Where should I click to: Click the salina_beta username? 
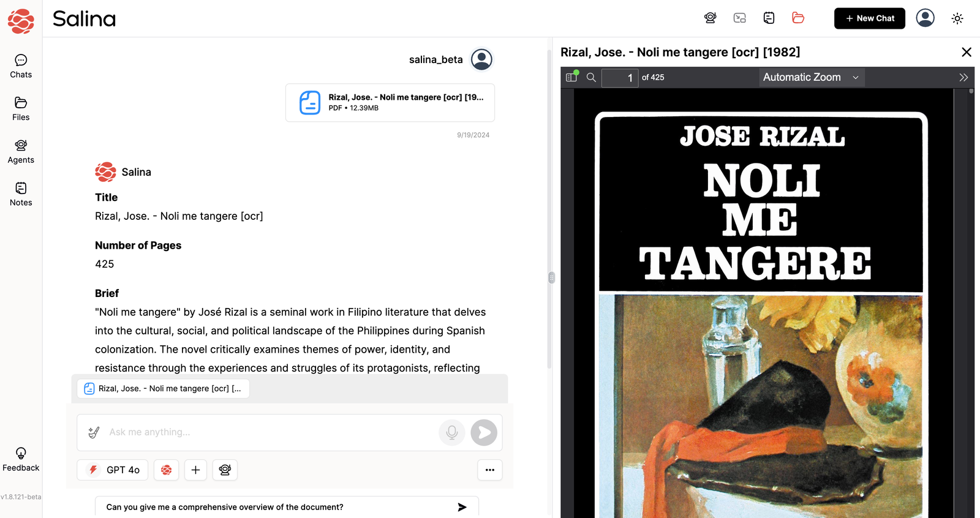click(x=435, y=59)
